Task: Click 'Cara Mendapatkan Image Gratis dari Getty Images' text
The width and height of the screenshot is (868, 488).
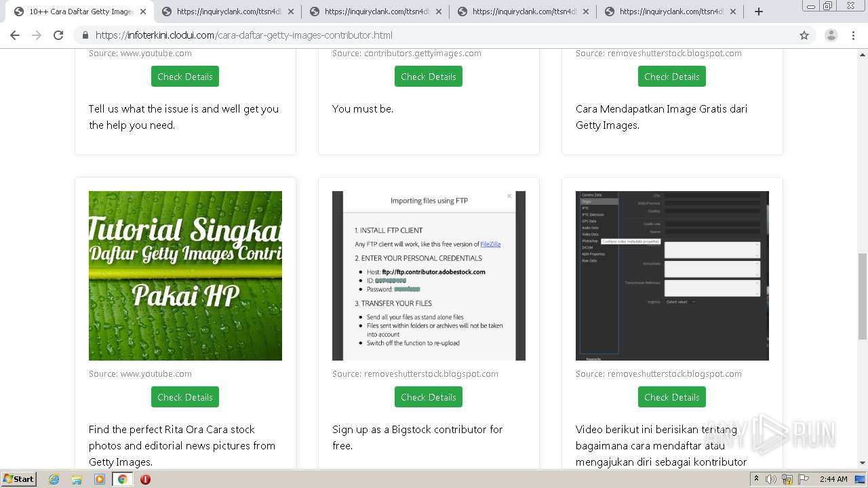Action: click(x=661, y=117)
